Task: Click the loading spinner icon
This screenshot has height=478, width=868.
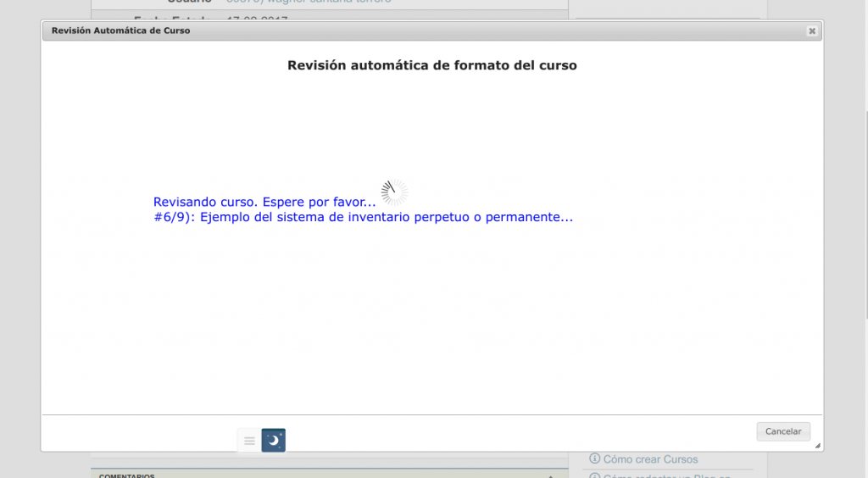Action: (x=394, y=192)
